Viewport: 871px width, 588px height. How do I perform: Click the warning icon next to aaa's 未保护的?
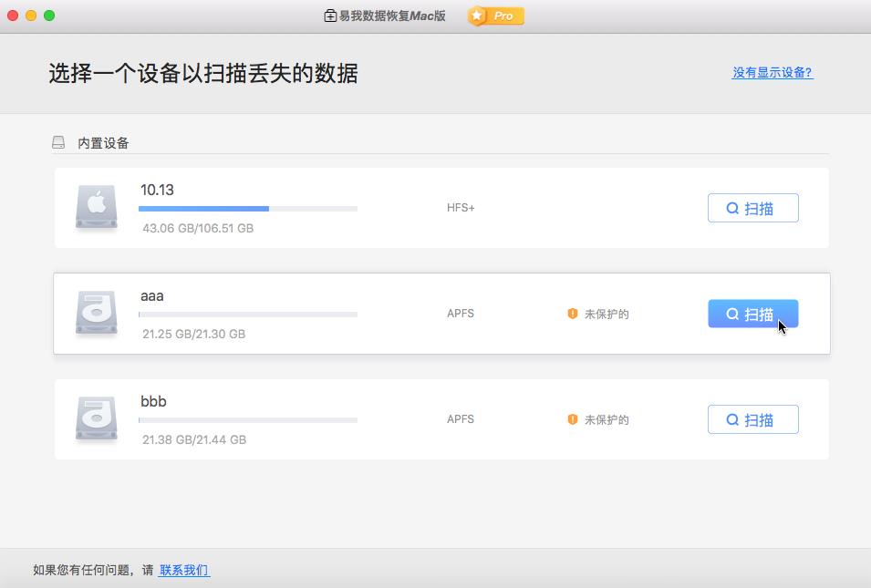(572, 313)
